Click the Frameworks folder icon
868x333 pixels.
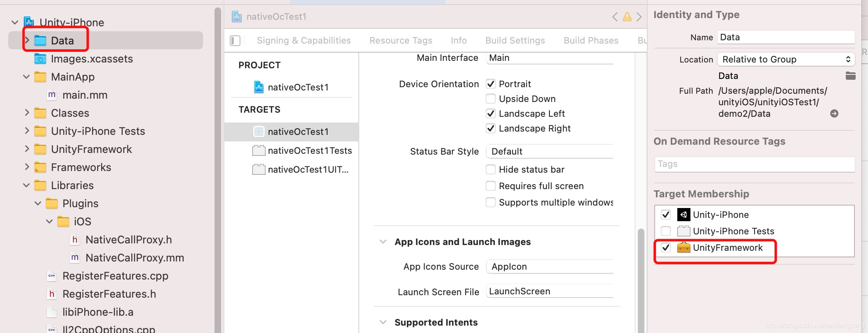click(x=40, y=167)
